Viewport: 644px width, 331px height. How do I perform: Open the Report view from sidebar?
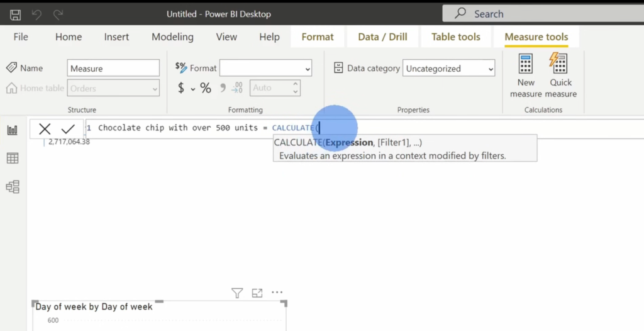pos(13,130)
